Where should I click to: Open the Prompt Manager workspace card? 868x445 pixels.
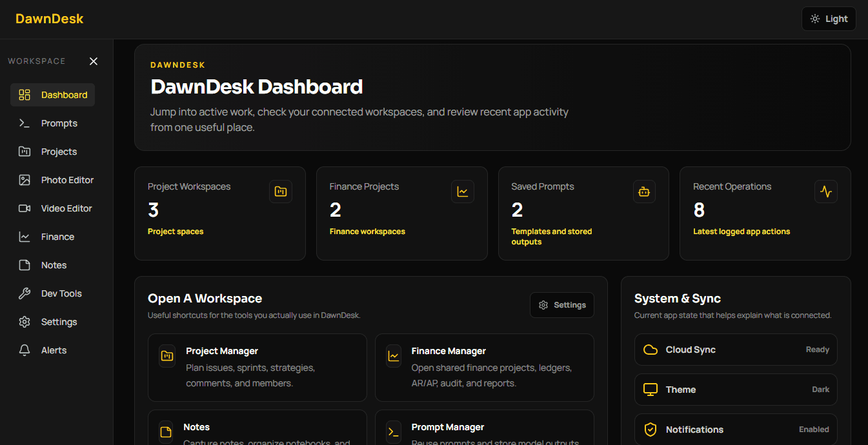click(485, 428)
